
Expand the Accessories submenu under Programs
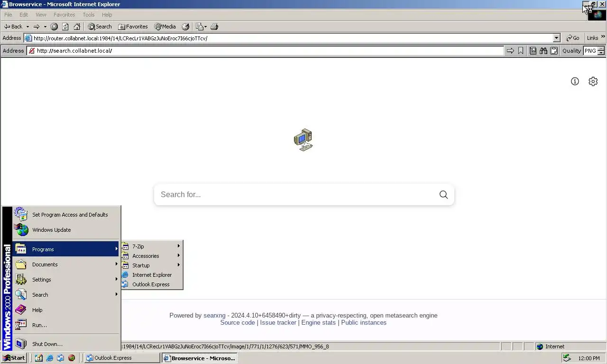click(152, 256)
